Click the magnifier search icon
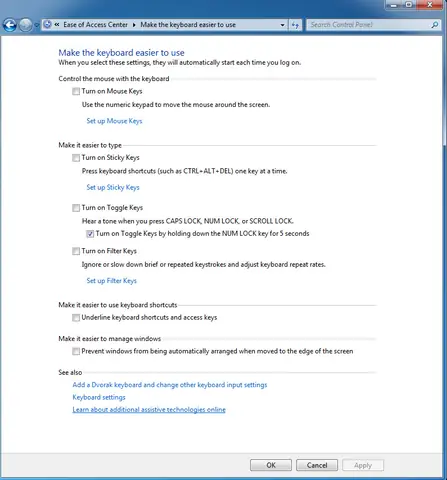Screen dimensions: 447x480 click(435, 25)
